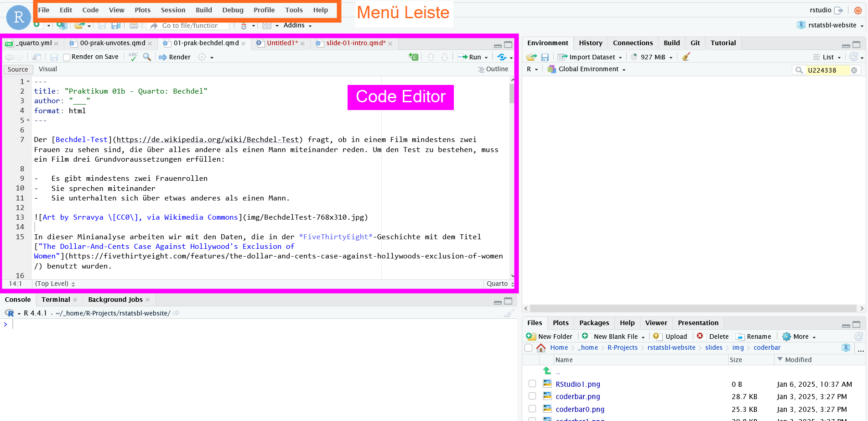Screen dimensions: 868x421
Task: Click the spell check ABC icon
Action: (133, 57)
